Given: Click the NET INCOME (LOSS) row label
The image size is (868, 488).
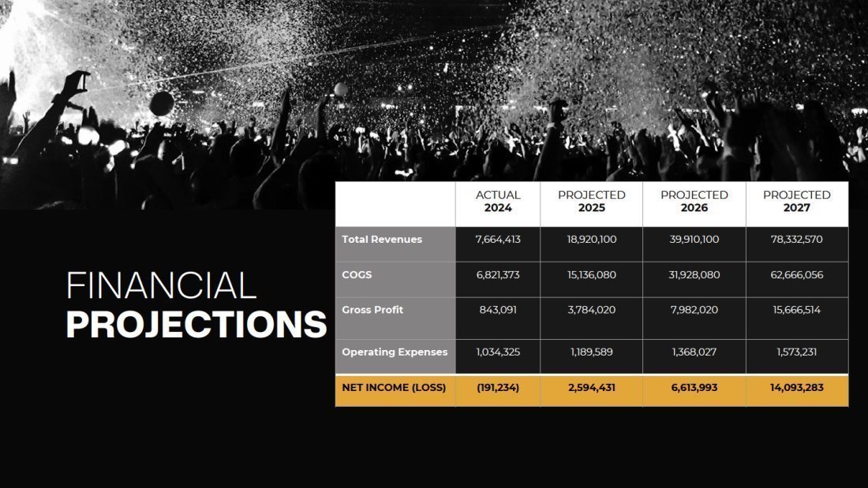Looking at the screenshot, I should click(394, 387).
